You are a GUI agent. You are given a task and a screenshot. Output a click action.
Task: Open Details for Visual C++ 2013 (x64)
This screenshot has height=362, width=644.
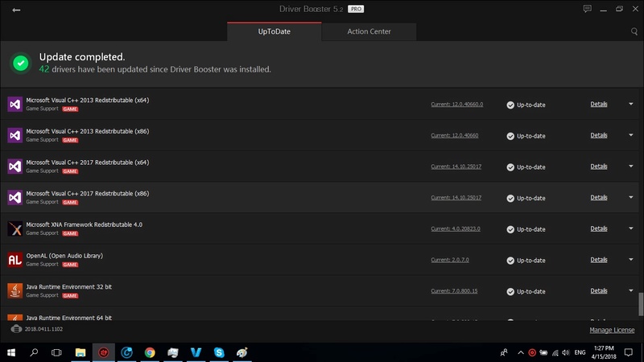click(x=599, y=105)
